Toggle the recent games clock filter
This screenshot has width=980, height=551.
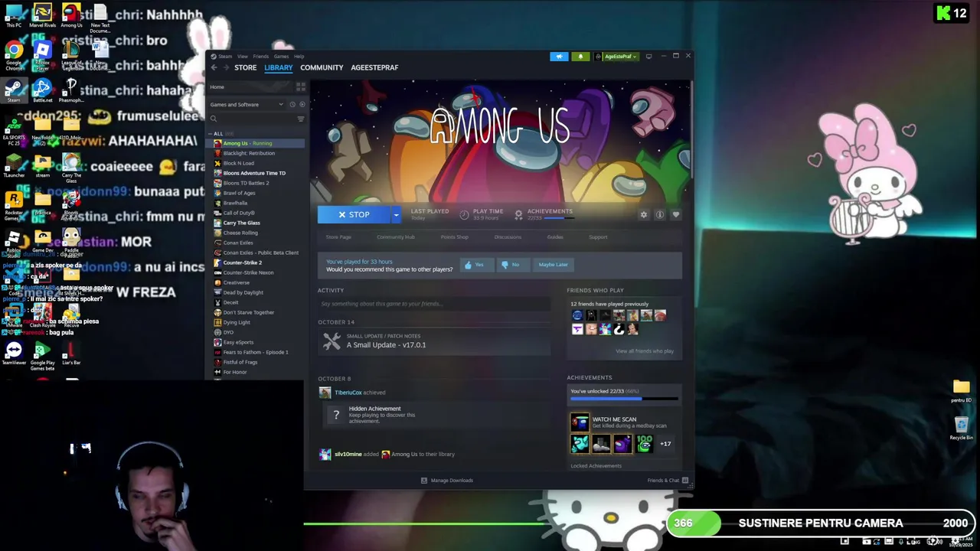click(x=292, y=104)
